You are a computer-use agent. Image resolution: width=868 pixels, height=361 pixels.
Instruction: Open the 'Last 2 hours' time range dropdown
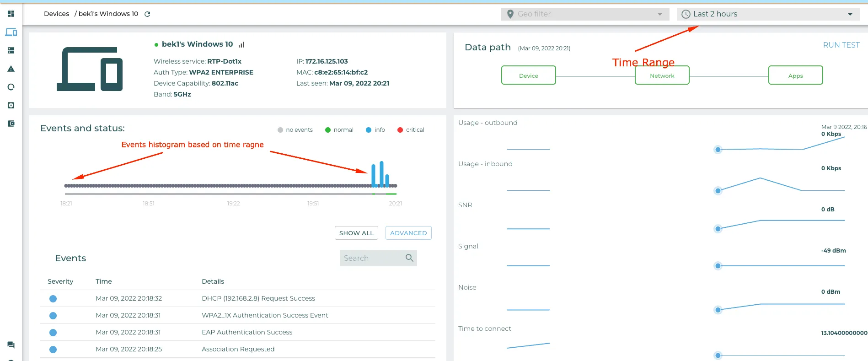768,14
